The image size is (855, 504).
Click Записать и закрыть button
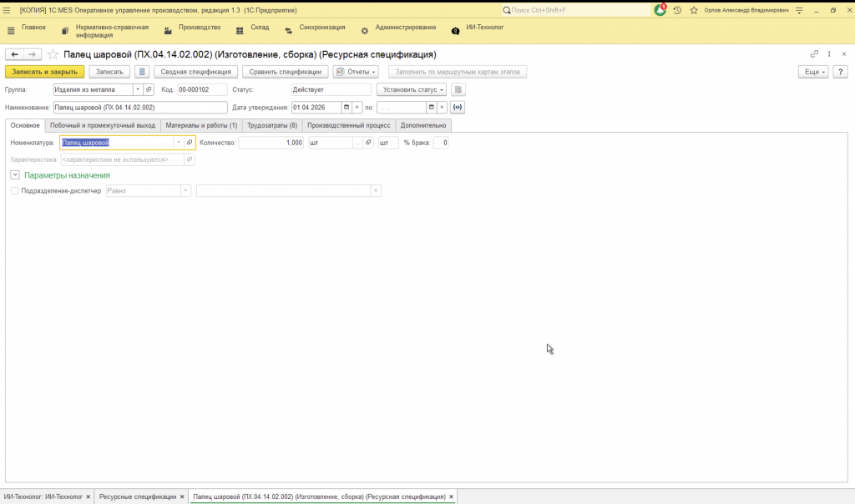pos(45,72)
